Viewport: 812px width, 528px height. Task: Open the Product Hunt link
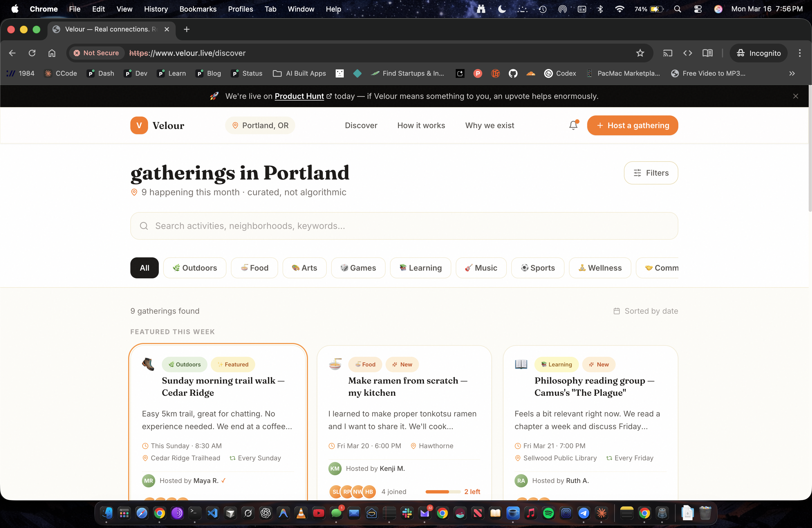299,96
